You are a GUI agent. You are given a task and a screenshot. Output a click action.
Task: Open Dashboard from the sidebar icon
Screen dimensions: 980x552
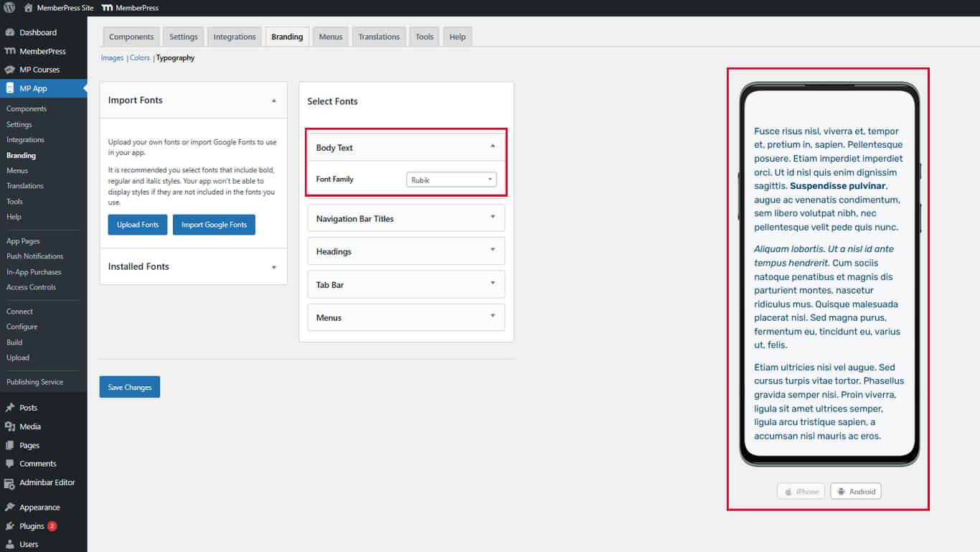click(x=10, y=32)
